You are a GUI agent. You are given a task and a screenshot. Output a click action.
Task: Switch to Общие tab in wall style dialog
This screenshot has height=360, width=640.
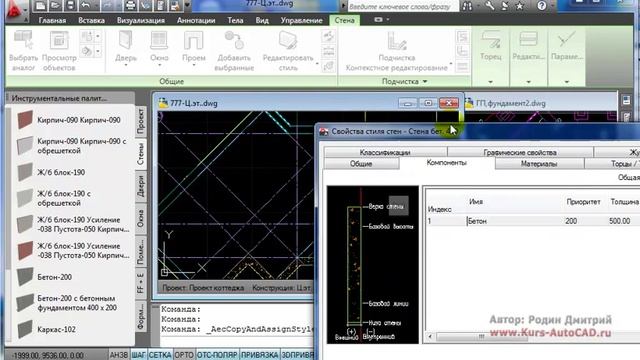[361, 164]
